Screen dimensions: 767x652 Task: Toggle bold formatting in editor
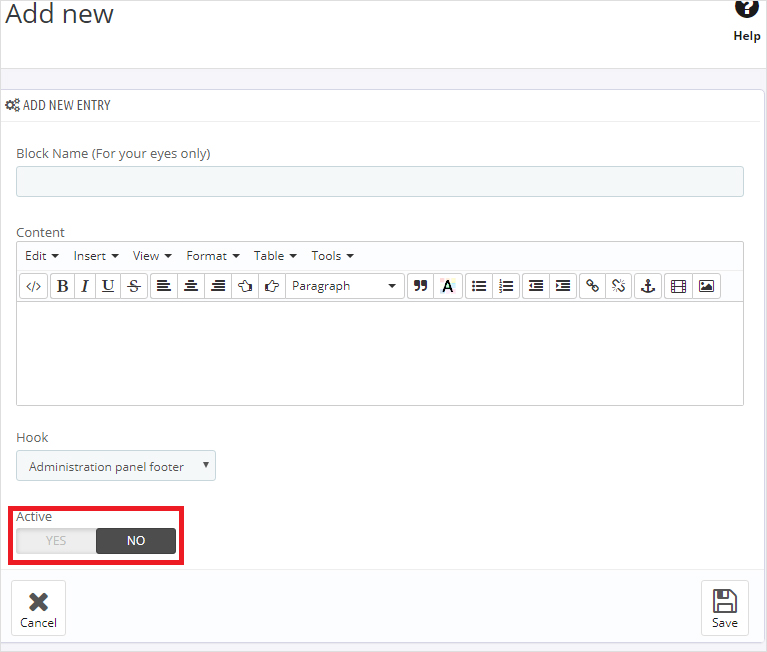coord(62,286)
